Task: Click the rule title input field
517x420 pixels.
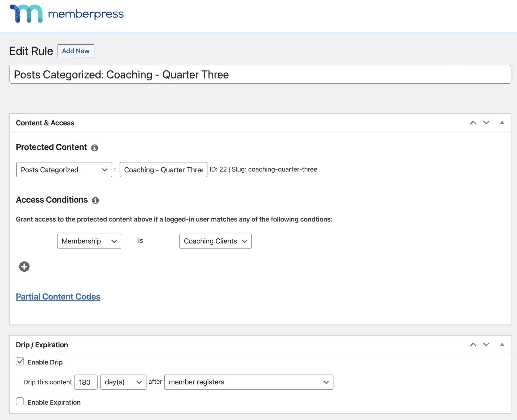Action: tap(260, 75)
